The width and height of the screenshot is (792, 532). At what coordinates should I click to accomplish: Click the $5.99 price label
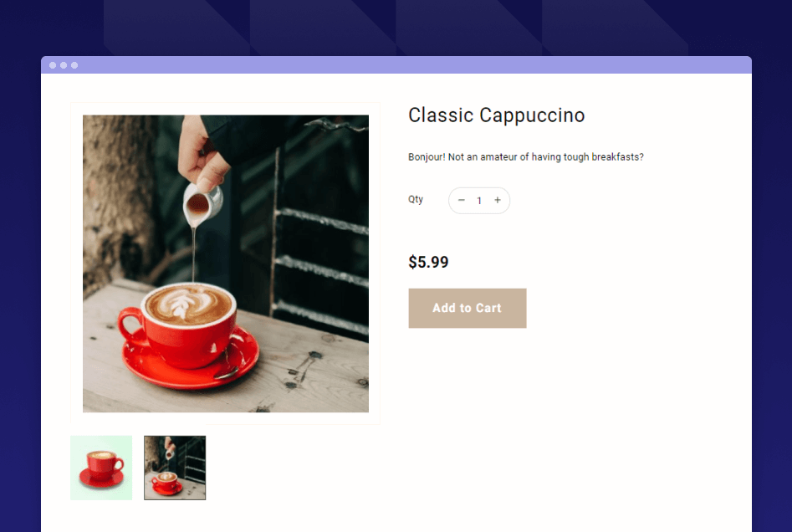pos(428,262)
